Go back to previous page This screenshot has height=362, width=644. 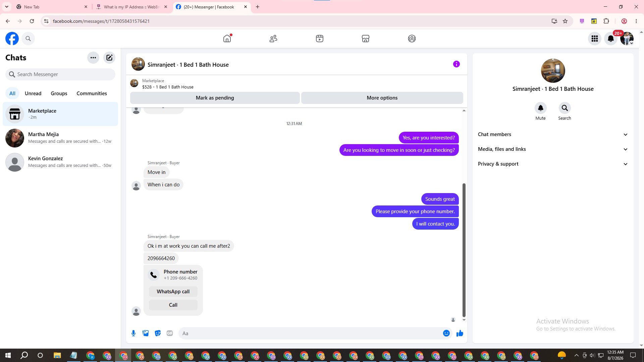(8, 21)
